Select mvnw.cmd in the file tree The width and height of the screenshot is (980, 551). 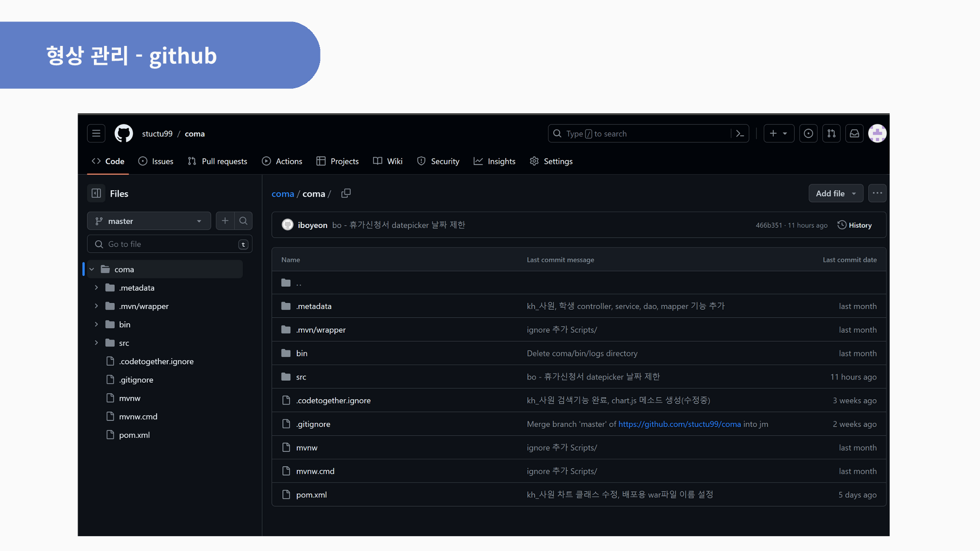(138, 416)
